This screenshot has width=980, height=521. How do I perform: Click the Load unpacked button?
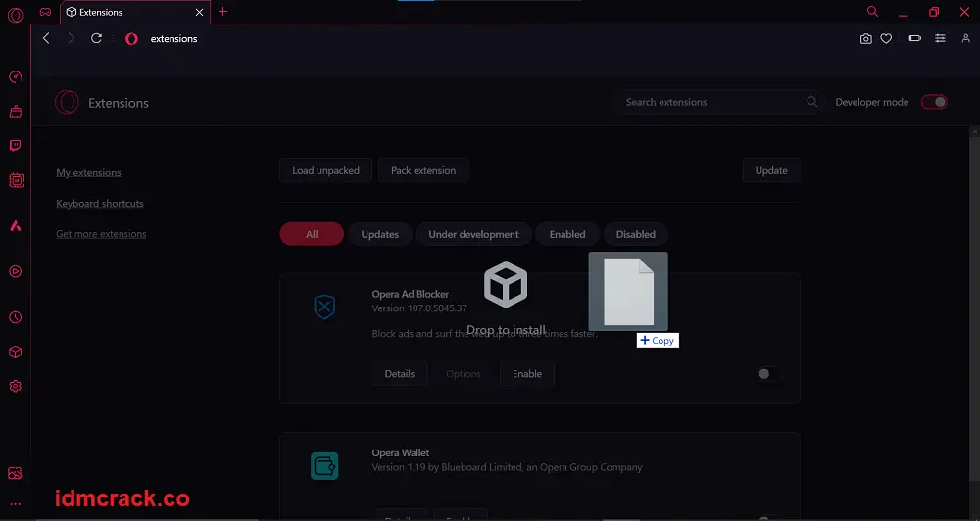pos(325,170)
